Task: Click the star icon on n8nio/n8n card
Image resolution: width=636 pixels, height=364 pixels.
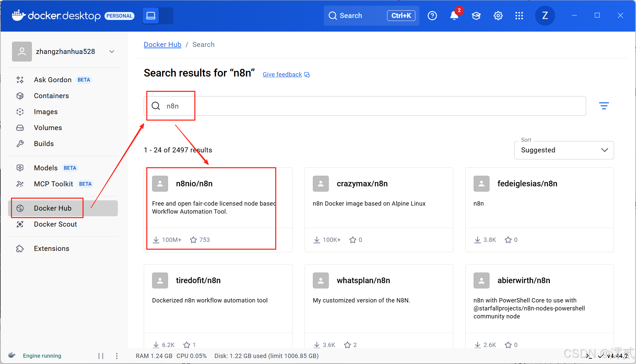Action: (x=193, y=240)
